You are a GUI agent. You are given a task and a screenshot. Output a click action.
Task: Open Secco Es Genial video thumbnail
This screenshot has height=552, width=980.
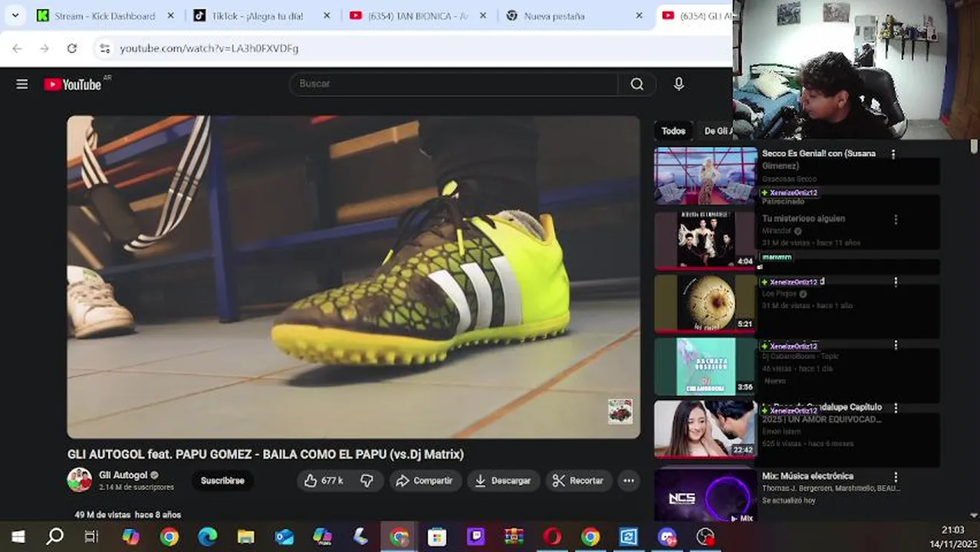[705, 176]
